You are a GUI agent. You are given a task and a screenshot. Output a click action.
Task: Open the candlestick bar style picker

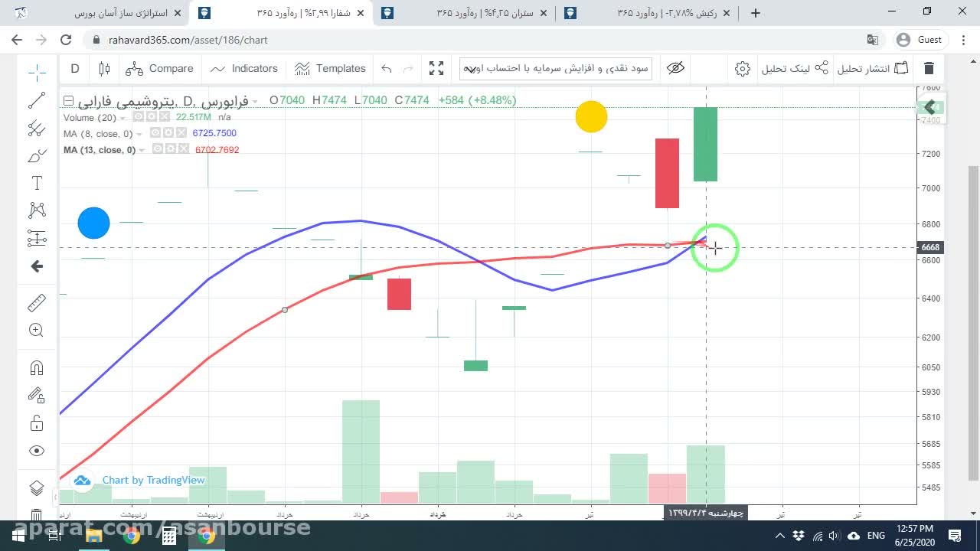pos(105,69)
